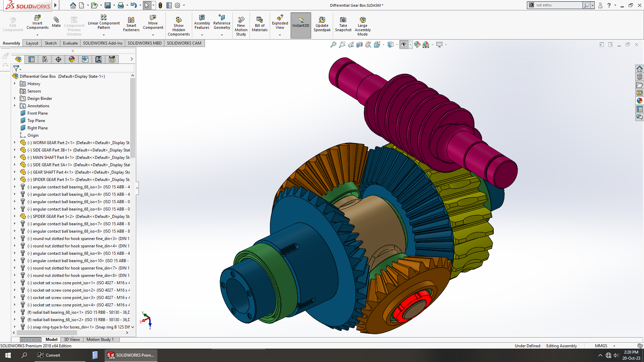The width and height of the screenshot is (644, 362).
Task: Open the PropertyManager tab
Action: 32,59
